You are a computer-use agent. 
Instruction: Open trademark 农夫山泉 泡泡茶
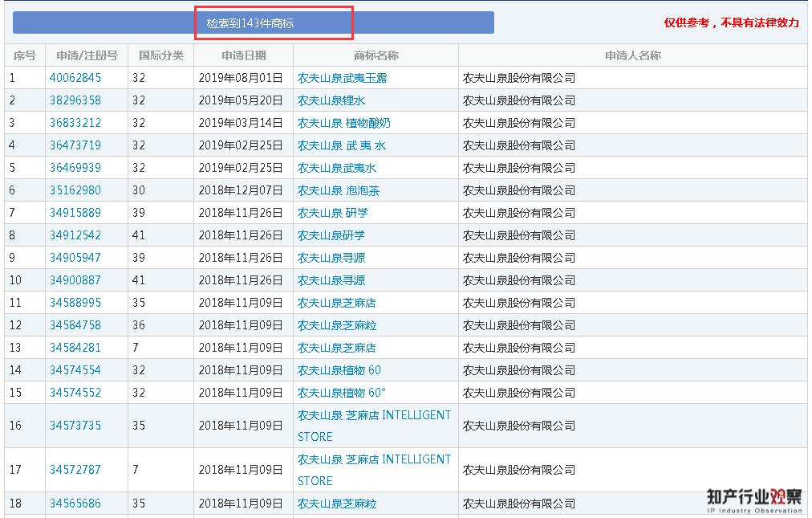pos(338,190)
